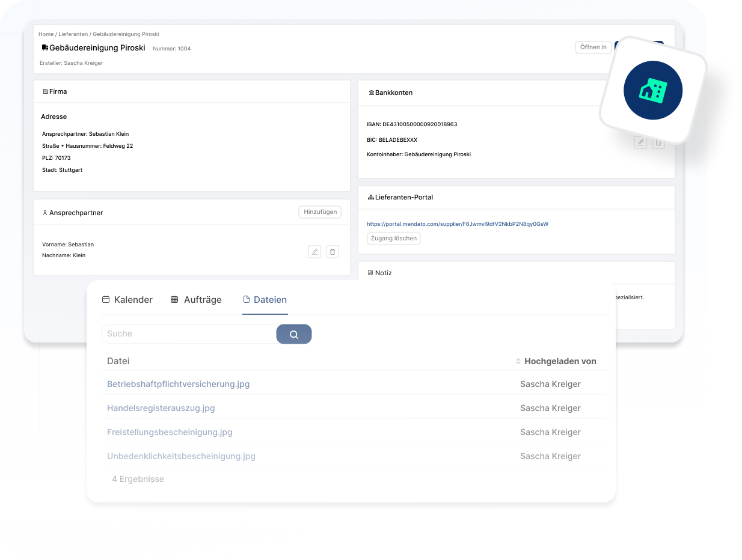The image size is (742, 560).
Task: Open Betriebshaftpflichtversicherung.jpg file
Action: pyautogui.click(x=179, y=384)
